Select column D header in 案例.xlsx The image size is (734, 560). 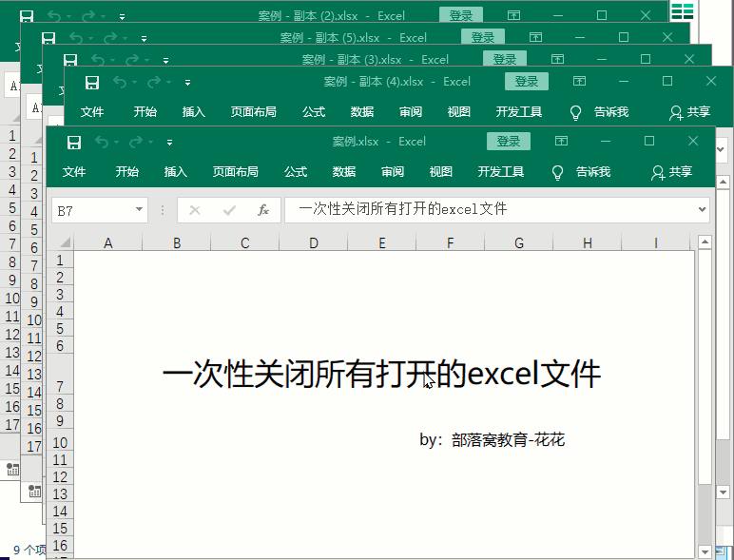pyautogui.click(x=313, y=243)
